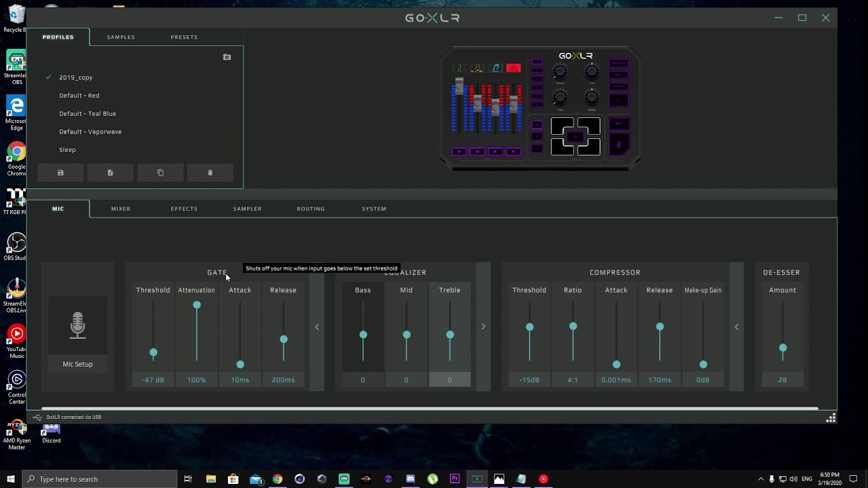Expand the Equalizer advanced settings arrow

(x=484, y=327)
